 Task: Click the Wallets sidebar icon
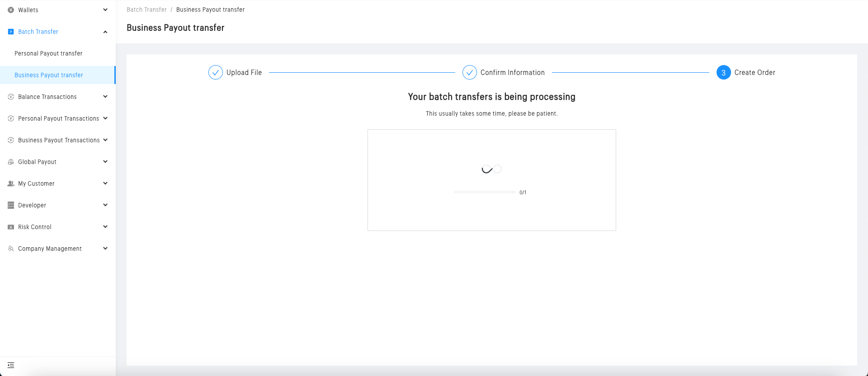click(11, 10)
